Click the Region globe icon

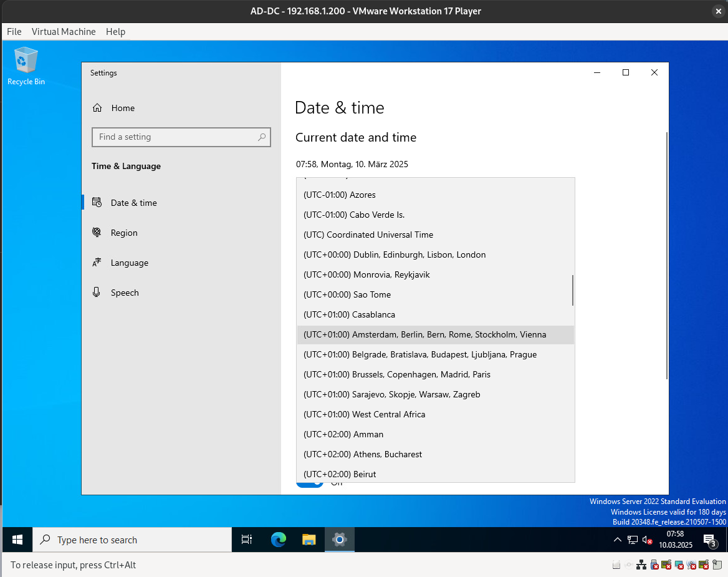[97, 233]
